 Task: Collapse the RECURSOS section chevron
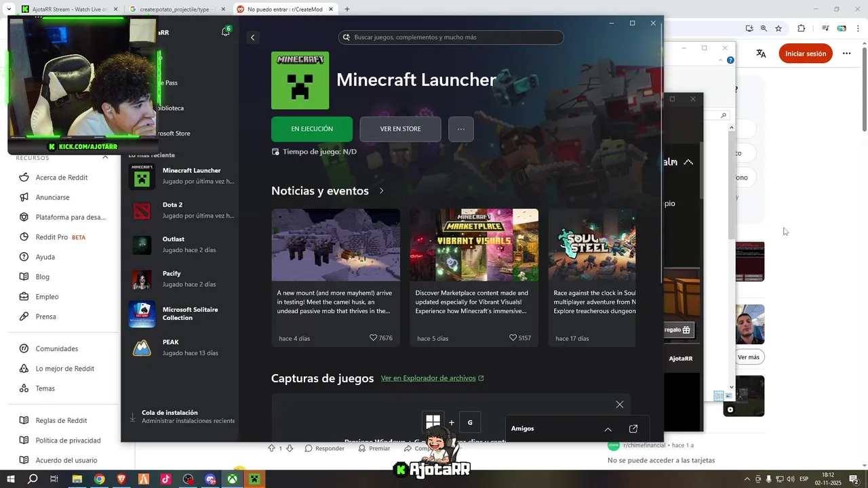[105, 157]
